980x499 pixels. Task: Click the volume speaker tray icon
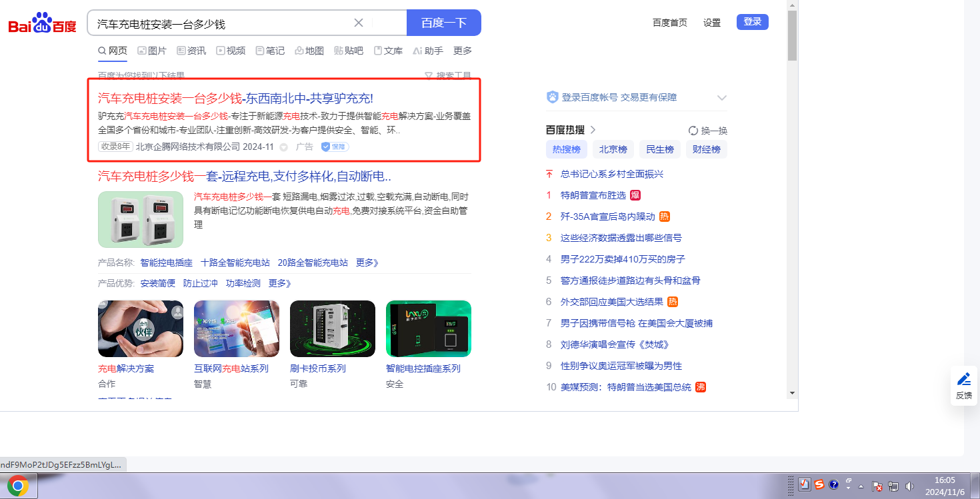point(909,486)
